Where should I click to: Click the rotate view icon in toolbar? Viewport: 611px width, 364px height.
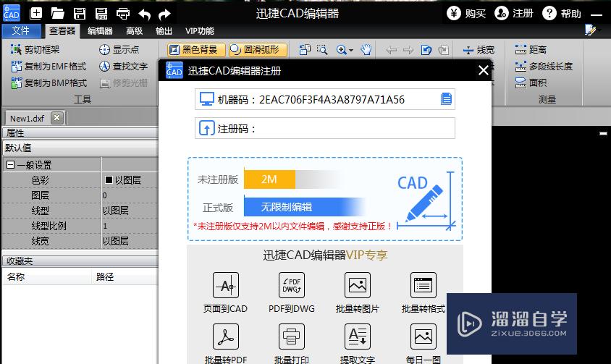pyautogui.click(x=426, y=50)
